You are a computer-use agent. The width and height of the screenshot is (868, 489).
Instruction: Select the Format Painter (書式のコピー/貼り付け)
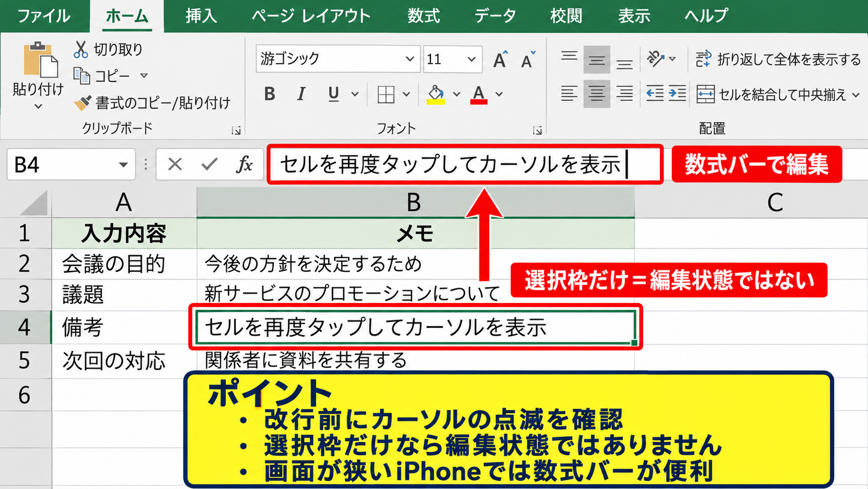click(152, 103)
